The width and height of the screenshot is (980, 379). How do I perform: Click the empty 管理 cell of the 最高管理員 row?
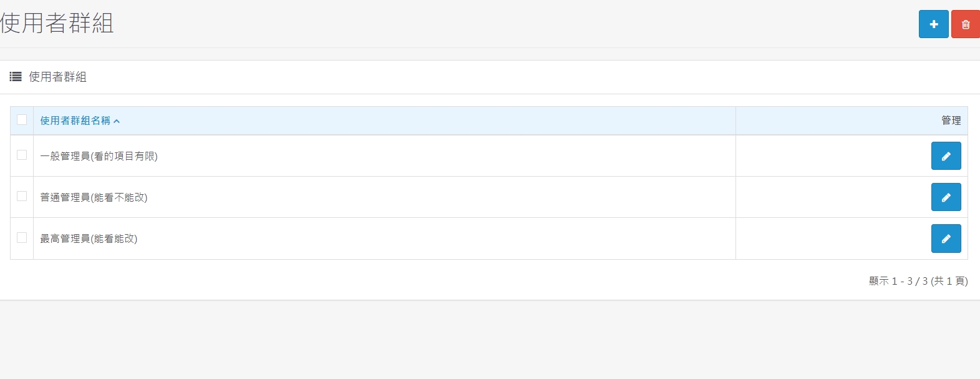(833, 239)
